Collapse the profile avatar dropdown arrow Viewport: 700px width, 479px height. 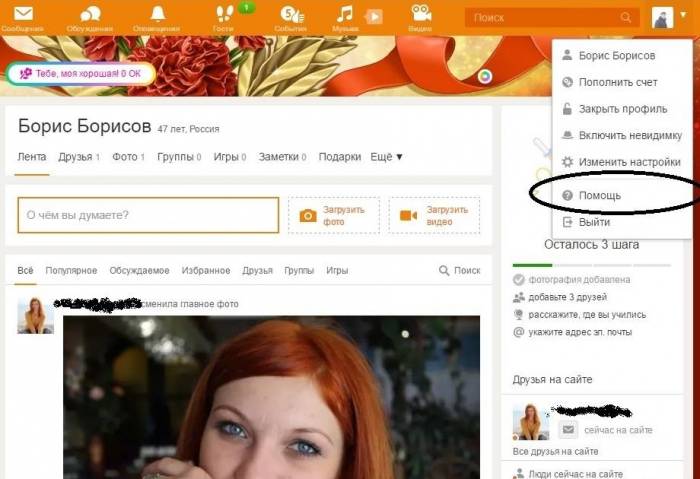[x=683, y=15]
